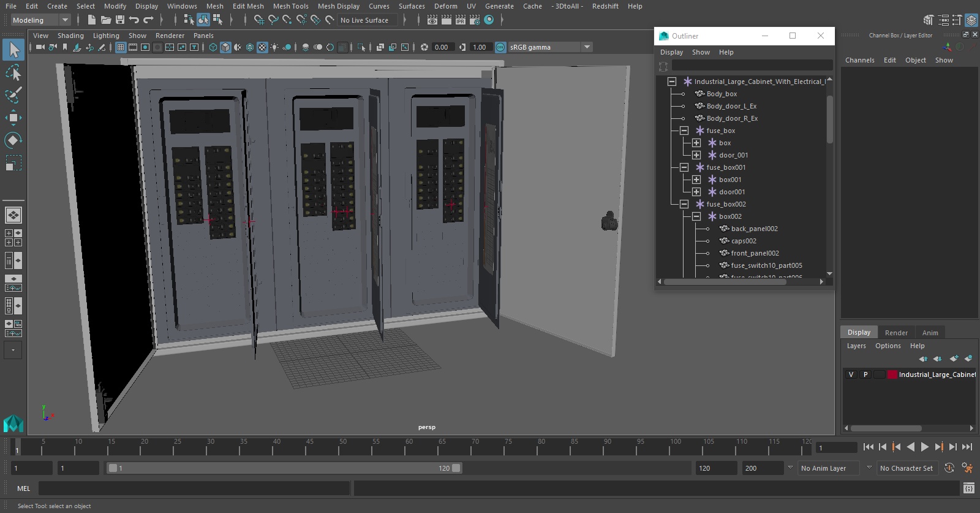Click the Outliner vertical scrollbar
Screen dimensions: 980x513
tap(830, 120)
